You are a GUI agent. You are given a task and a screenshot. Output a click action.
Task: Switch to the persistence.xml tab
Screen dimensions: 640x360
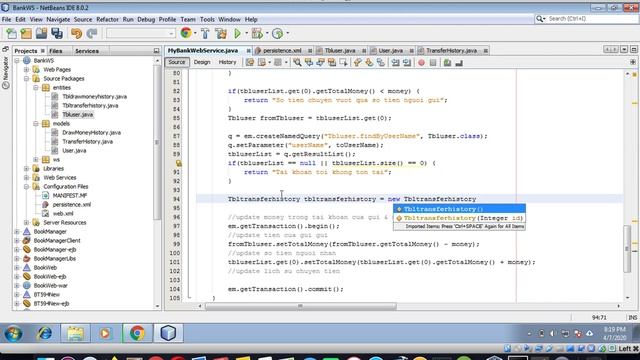[x=282, y=51]
